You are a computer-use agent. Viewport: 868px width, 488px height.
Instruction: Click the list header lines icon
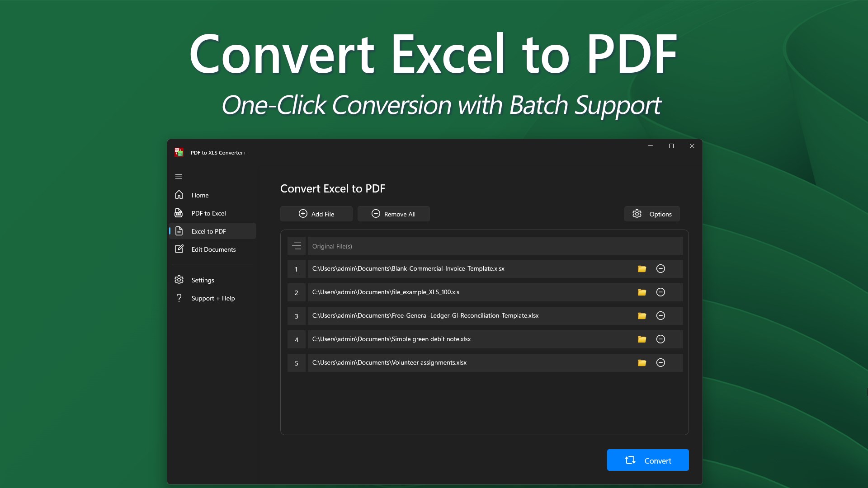297,246
